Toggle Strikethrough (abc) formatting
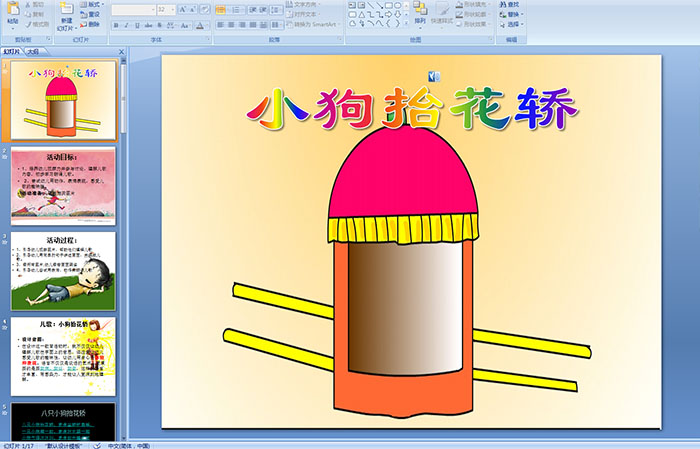 (x=148, y=25)
